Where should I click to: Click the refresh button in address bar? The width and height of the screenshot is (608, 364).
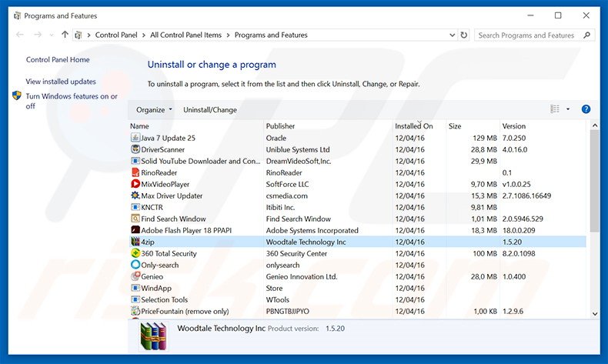tap(464, 35)
